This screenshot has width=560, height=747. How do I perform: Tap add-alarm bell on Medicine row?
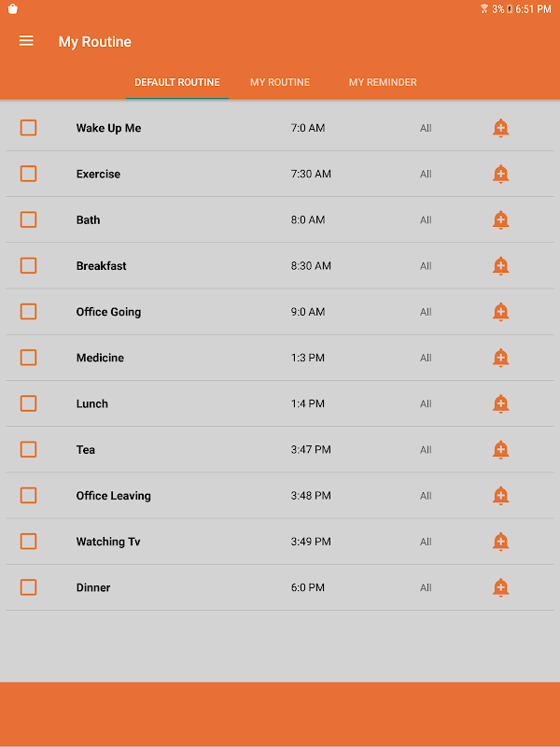(500, 358)
